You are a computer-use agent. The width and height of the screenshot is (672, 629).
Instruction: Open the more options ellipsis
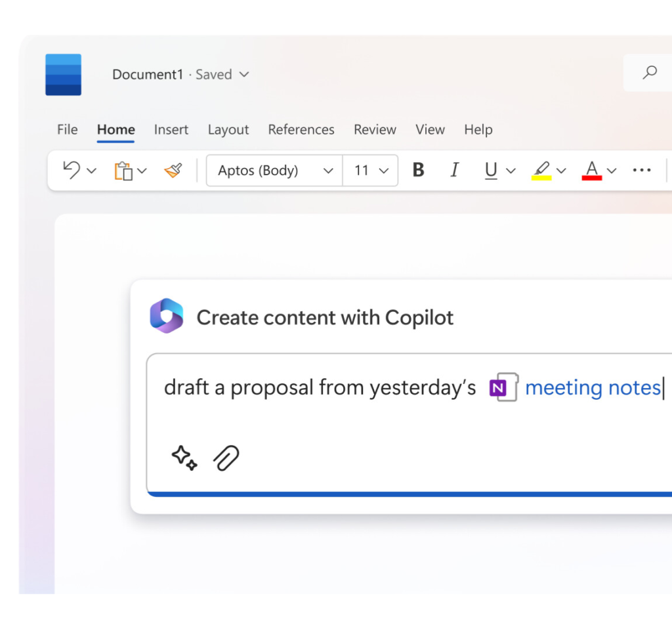pyautogui.click(x=642, y=170)
